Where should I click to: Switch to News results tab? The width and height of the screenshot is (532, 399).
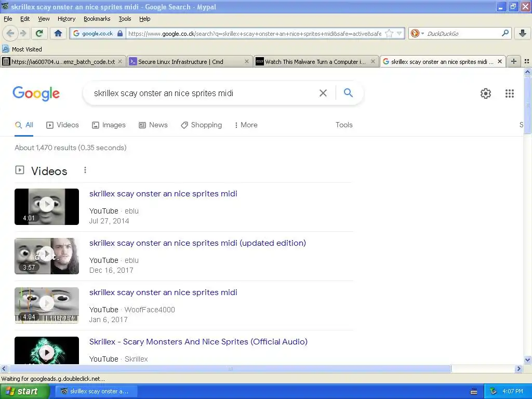(x=153, y=125)
